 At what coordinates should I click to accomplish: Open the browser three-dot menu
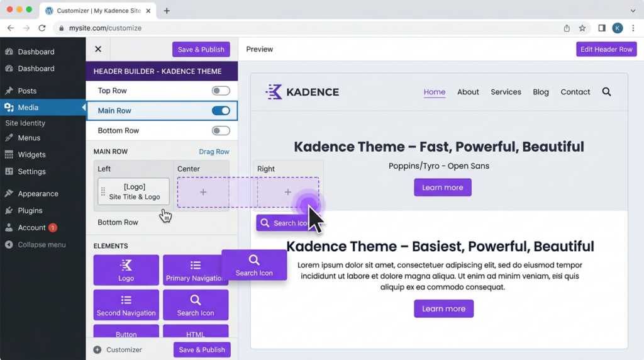coord(633,28)
